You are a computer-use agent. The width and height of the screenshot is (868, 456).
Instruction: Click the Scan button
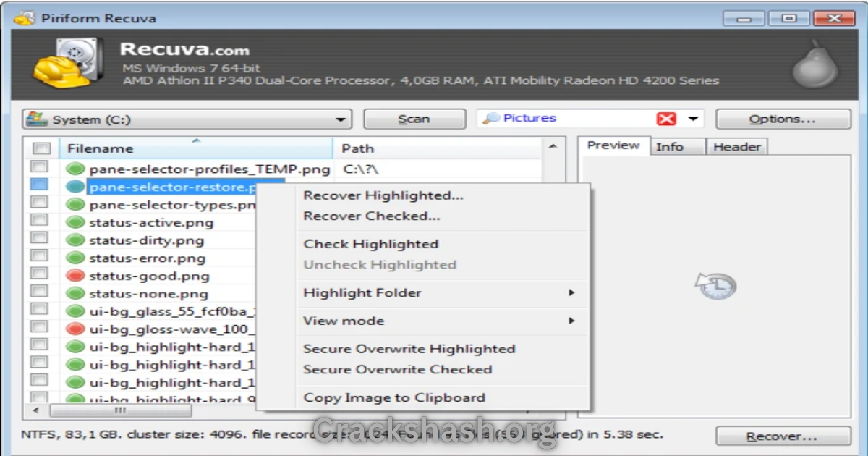tap(414, 119)
